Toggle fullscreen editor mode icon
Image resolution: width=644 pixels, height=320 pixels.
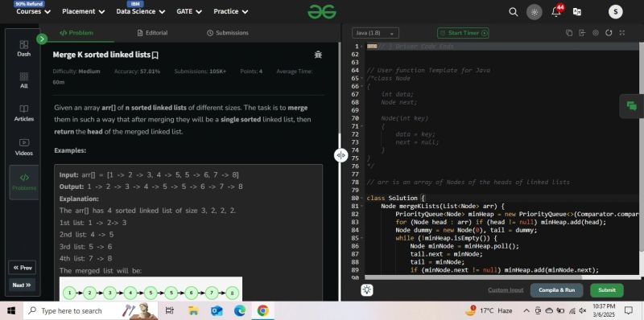621,33
